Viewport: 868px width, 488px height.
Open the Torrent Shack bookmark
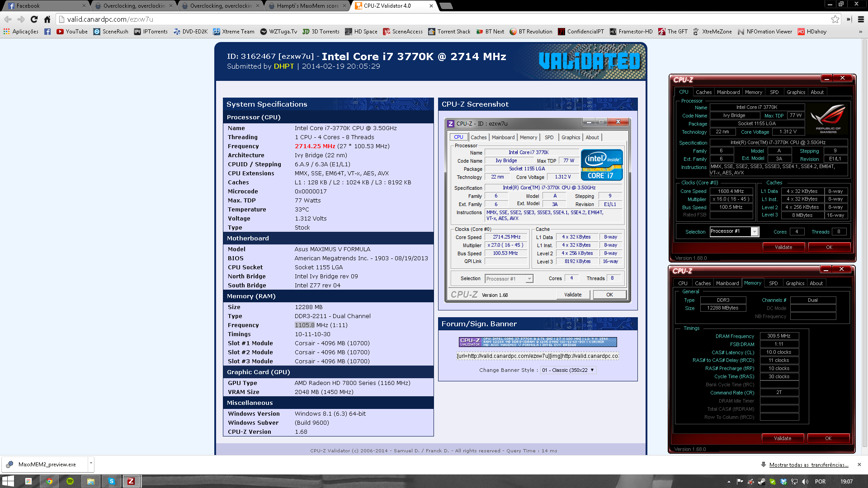[x=449, y=32]
